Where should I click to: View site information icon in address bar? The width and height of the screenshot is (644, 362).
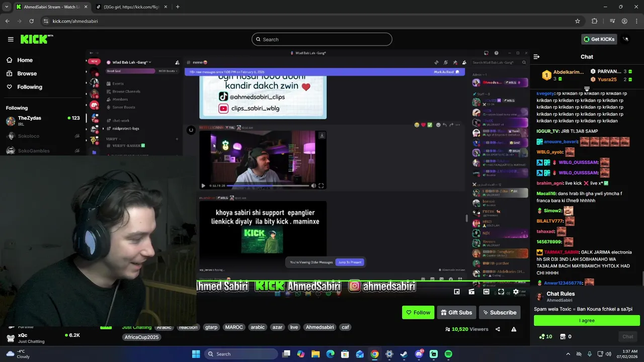(46, 21)
